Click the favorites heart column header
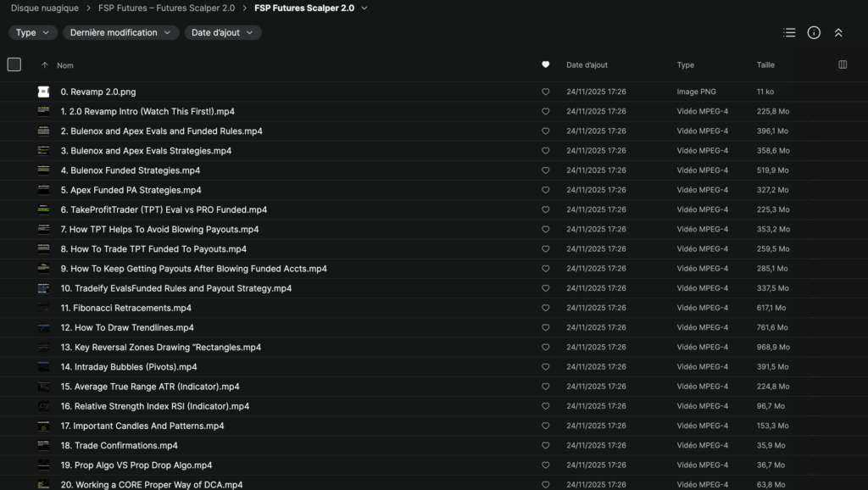Viewport: 868px width, 490px height. pos(545,64)
